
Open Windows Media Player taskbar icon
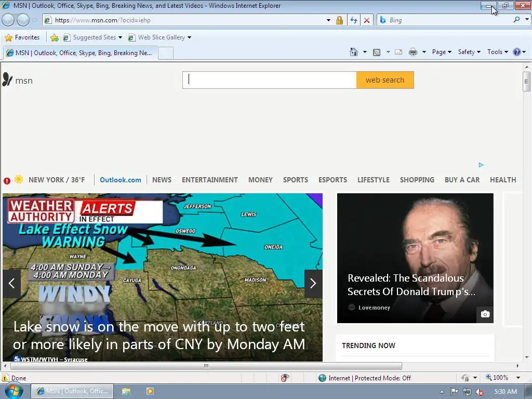coord(150,391)
